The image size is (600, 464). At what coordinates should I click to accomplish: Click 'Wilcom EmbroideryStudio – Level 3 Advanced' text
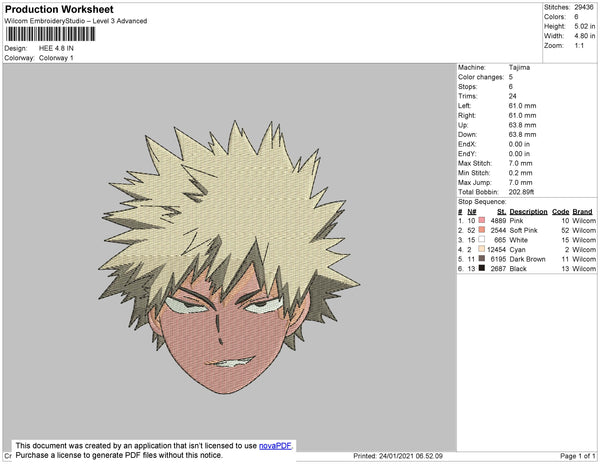pyautogui.click(x=76, y=21)
